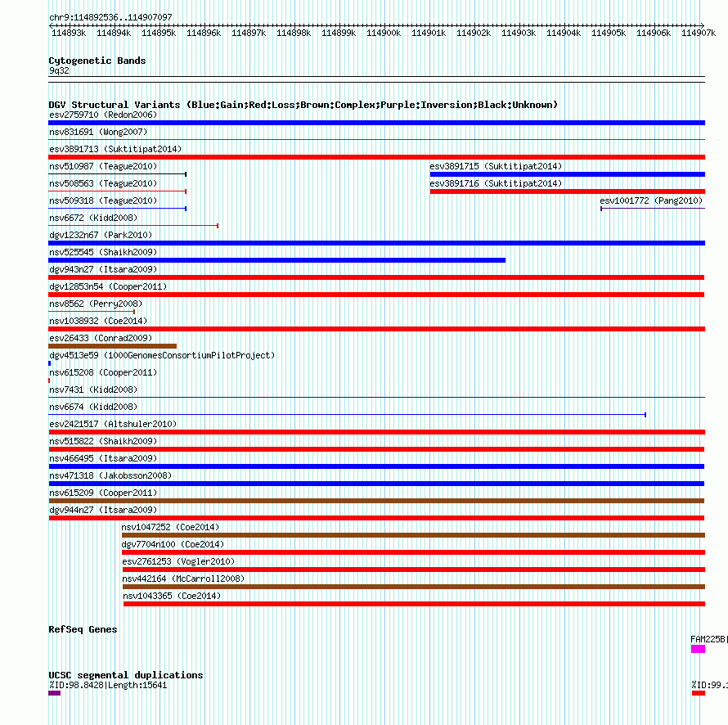This screenshot has height=725, width=728.
Task: Click the brown bar under nsv442164 (McCarroll2008)
Action: click(x=414, y=587)
